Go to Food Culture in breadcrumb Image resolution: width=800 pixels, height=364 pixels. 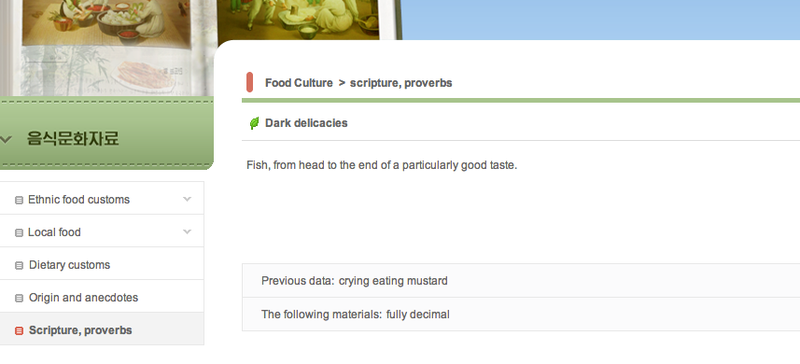click(x=298, y=83)
